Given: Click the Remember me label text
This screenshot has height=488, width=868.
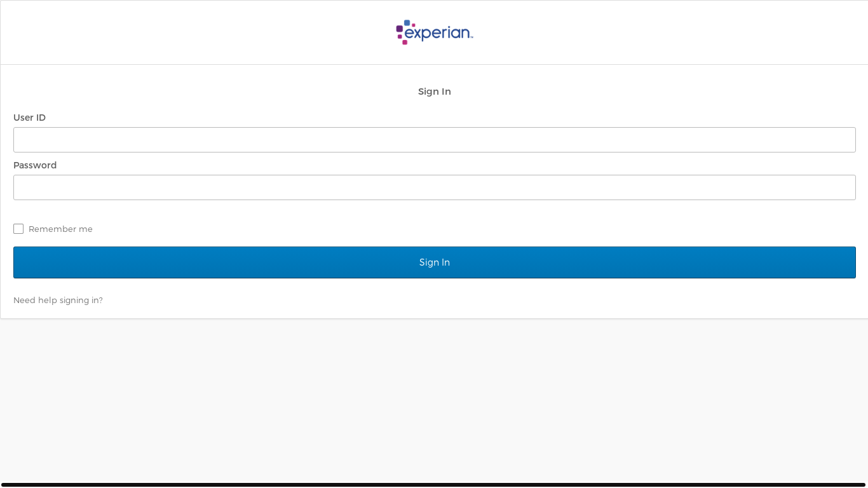Looking at the screenshot, I should [60, 229].
